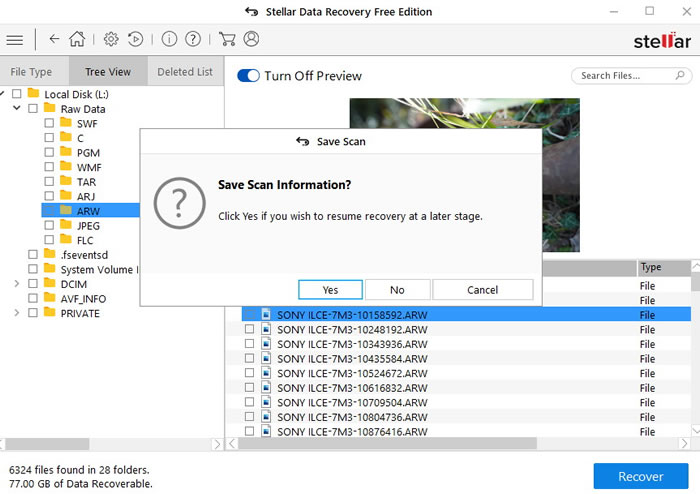The height and width of the screenshot is (494, 700).
Task: Open the shopping cart icon
Action: (x=227, y=40)
